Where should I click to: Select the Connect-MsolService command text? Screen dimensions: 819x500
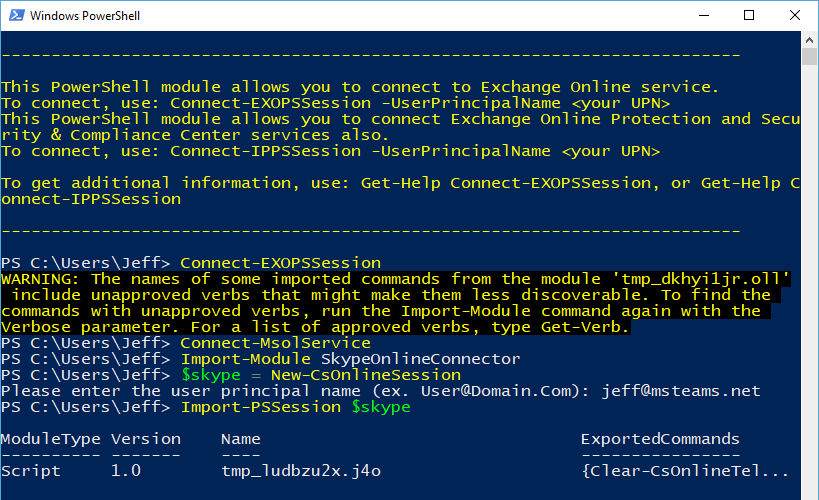[275, 343]
